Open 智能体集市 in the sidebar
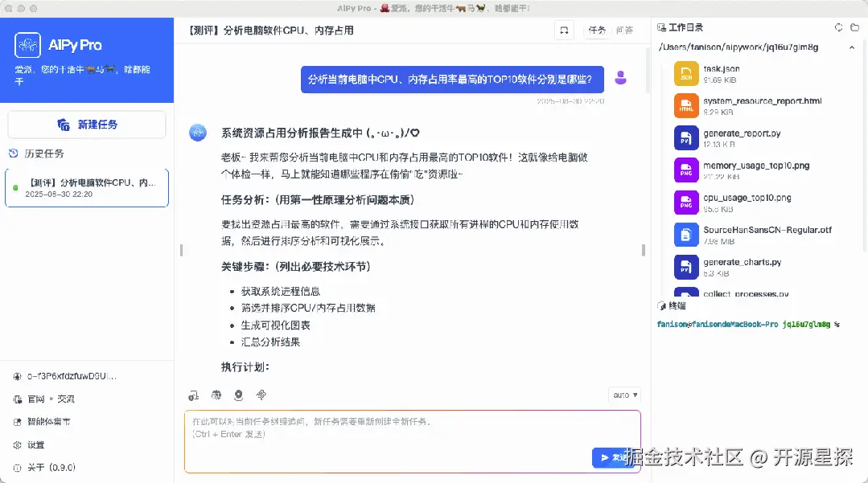Viewport: 868px width, 483px height. (42, 422)
